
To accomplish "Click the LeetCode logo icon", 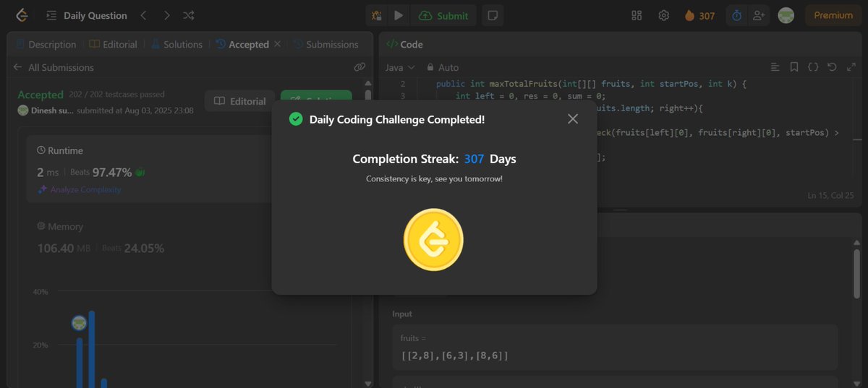I will pos(22,15).
